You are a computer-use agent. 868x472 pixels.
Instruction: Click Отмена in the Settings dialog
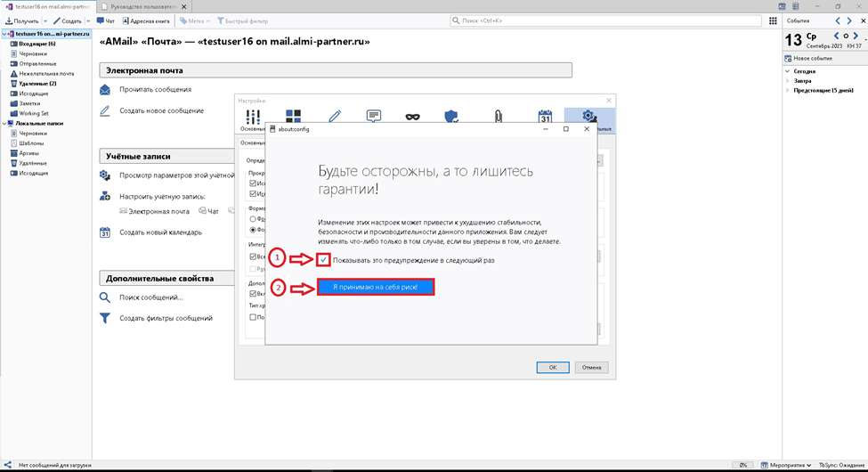(591, 367)
